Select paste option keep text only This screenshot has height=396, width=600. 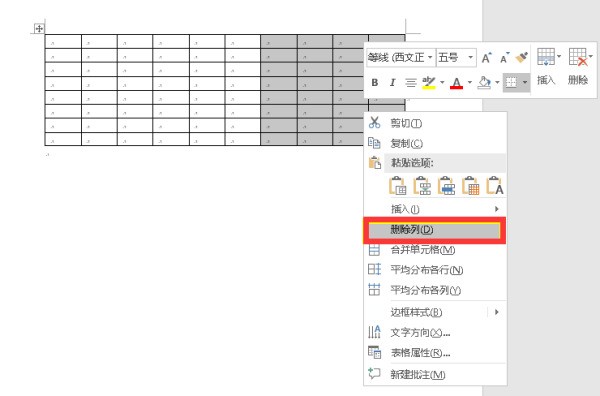[495, 186]
